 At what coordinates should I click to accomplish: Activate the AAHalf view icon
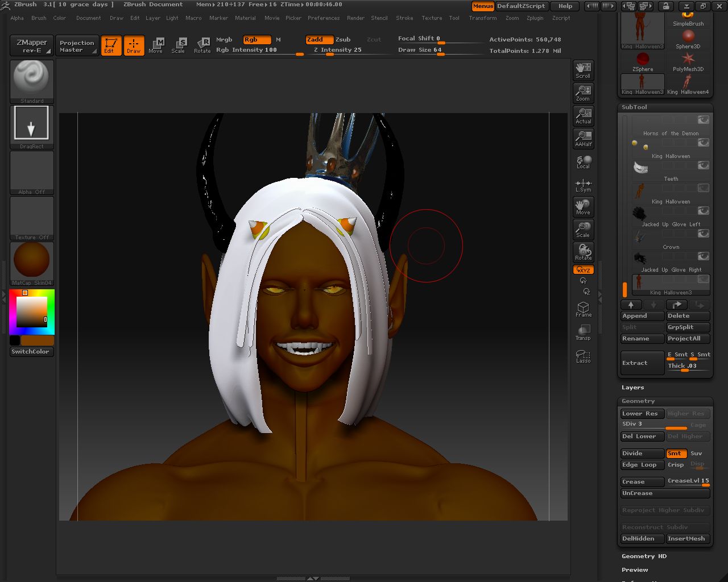(x=583, y=138)
